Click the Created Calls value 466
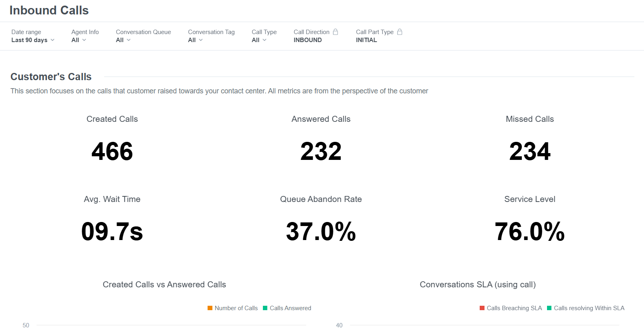644x329 pixels. pos(112,151)
